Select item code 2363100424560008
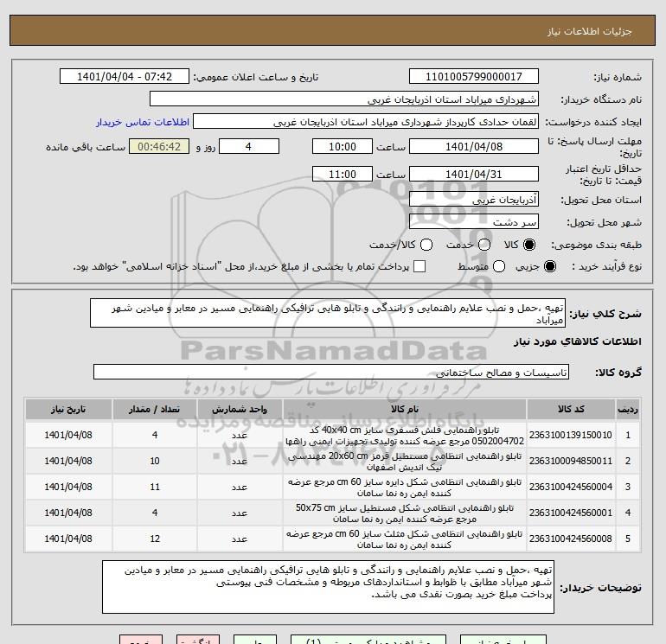The width and height of the screenshot is (666, 644). pos(571,539)
